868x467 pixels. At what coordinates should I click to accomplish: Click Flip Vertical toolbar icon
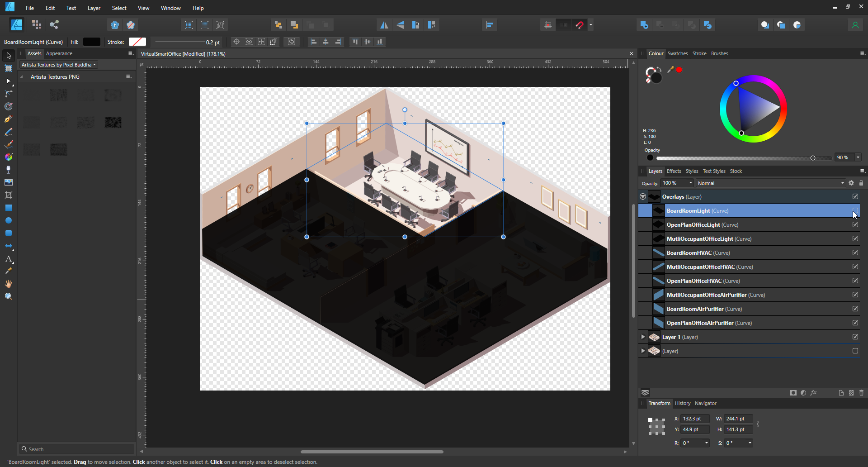point(400,25)
